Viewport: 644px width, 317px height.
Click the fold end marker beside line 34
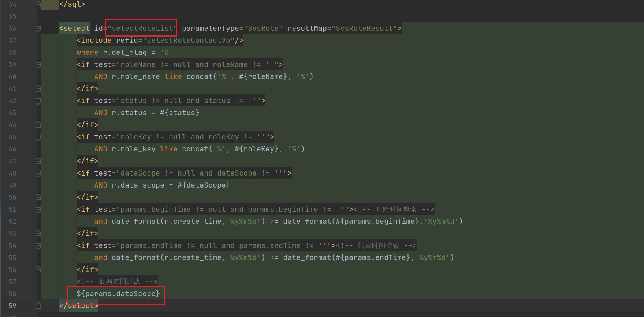coord(38,4)
